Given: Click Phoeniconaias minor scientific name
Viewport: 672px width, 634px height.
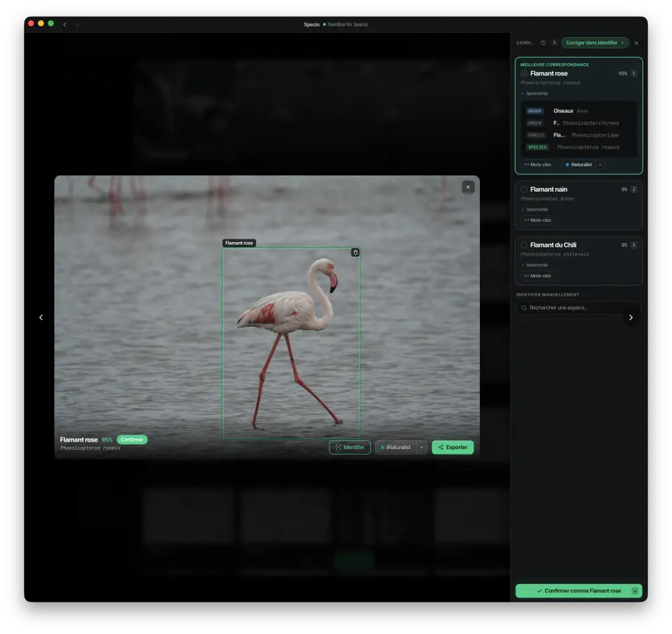Looking at the screenshot, I should 547,198.
